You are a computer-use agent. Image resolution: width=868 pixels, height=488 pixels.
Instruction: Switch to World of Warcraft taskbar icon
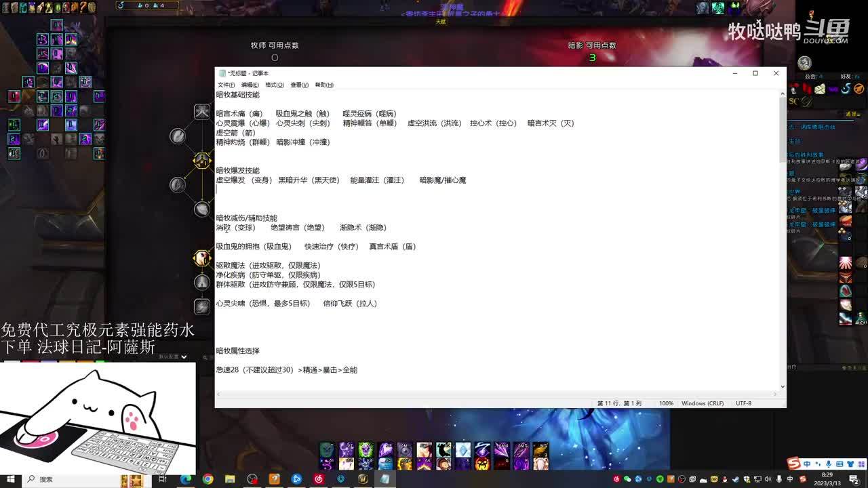[x=363, y=479]
